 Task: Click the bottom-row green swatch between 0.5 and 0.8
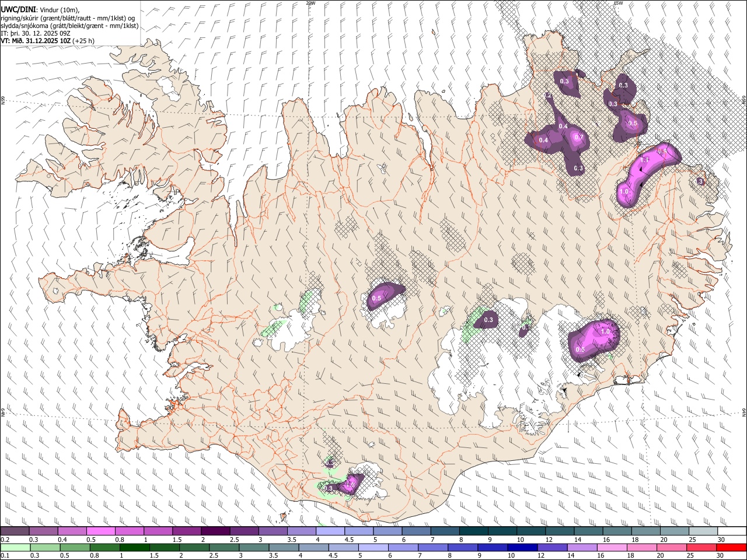[75, 547]
